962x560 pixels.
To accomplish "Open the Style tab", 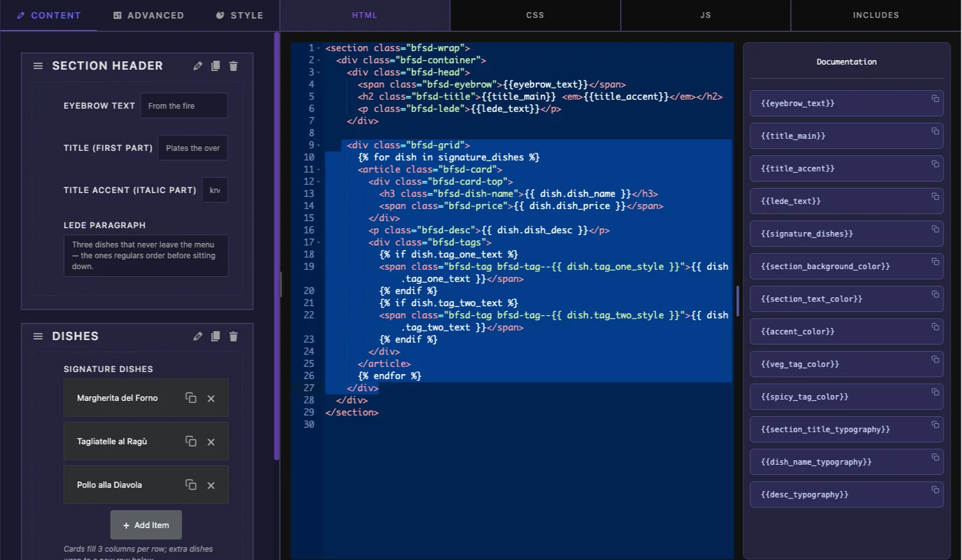I will tap(239, 15).
